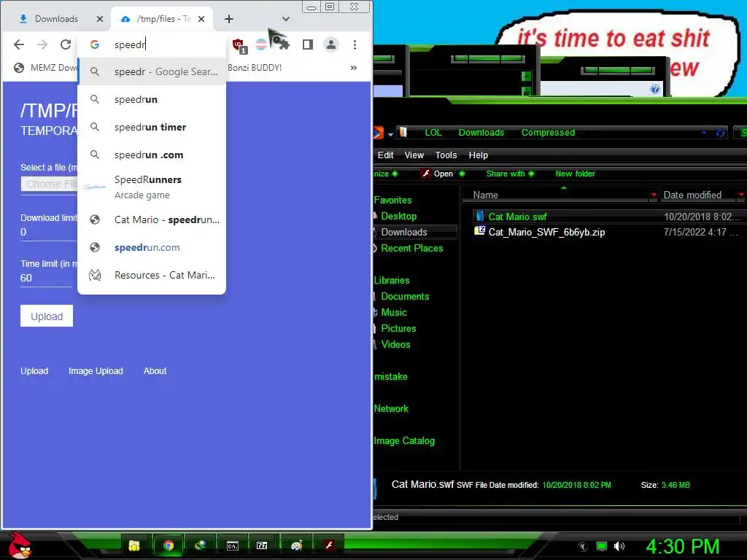Click the Downloads breadcrumb in Explorer
The height and width of the screenshot is (560, 747).
click(481, 133)
